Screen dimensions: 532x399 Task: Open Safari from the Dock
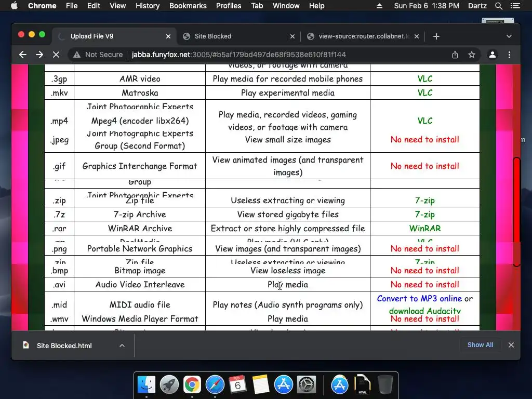coord(215,385)
